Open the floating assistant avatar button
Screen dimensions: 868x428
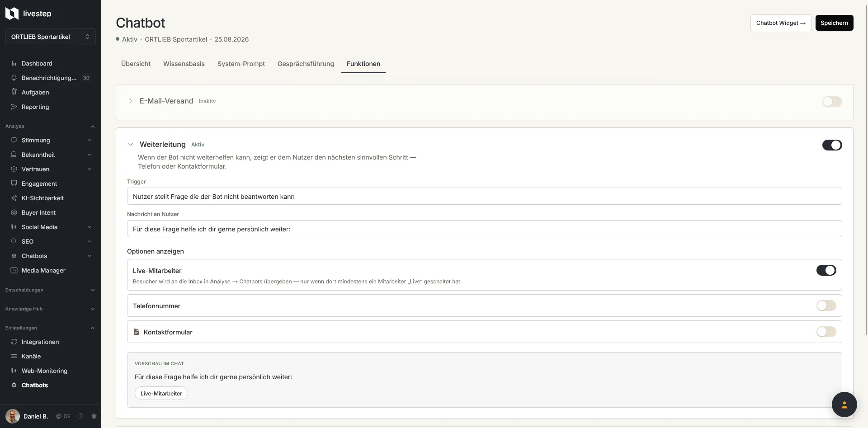(x=844, y=404)
